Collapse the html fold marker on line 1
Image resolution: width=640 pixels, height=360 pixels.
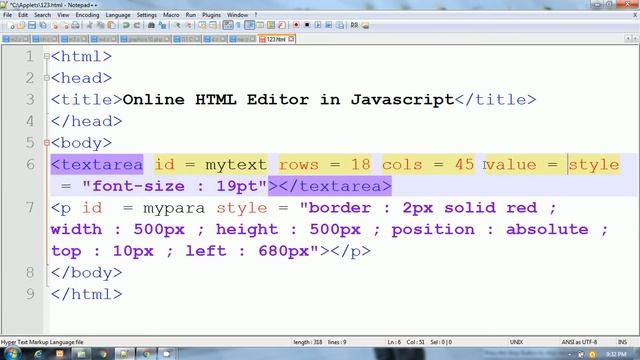[47, 56]
